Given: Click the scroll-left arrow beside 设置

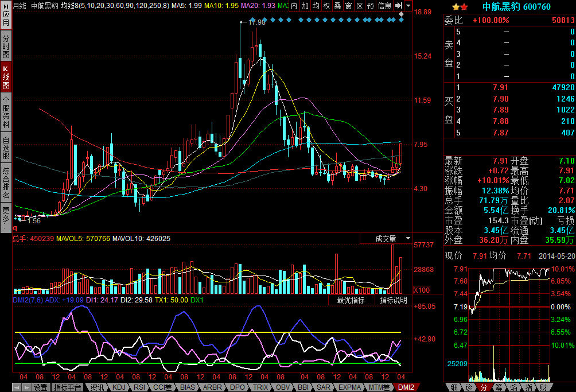Looking at the screenshot, I should coord(17,387).
